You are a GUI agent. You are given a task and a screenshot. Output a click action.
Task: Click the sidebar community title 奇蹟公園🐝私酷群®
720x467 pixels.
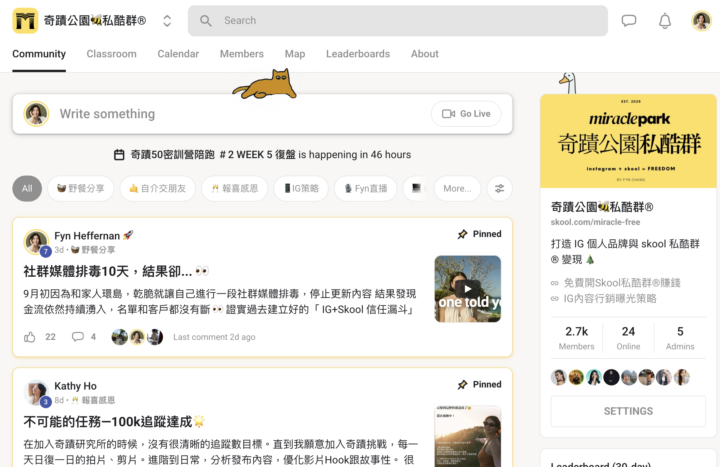602,207
